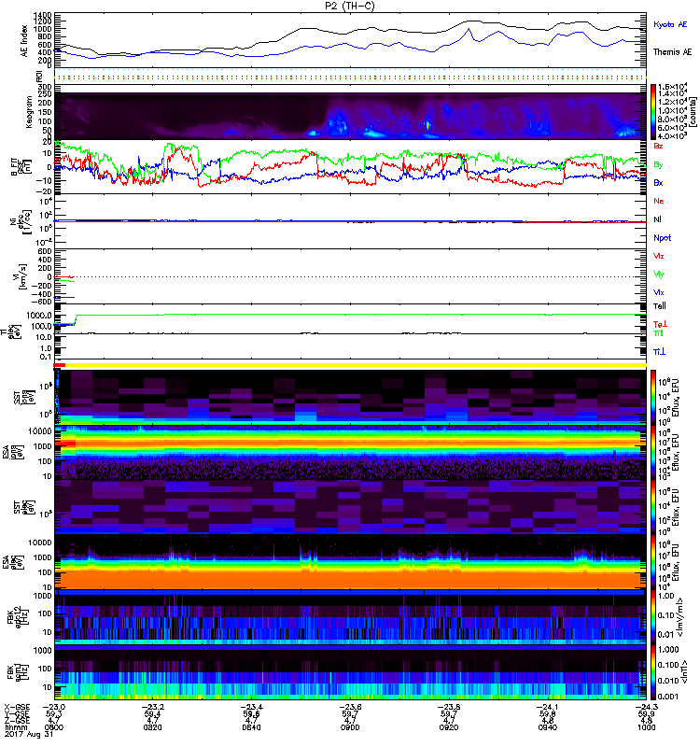The width and height of the screenshot is (700, 747).
Task: Click the X-GSE position row label
Action: [17, 707]
